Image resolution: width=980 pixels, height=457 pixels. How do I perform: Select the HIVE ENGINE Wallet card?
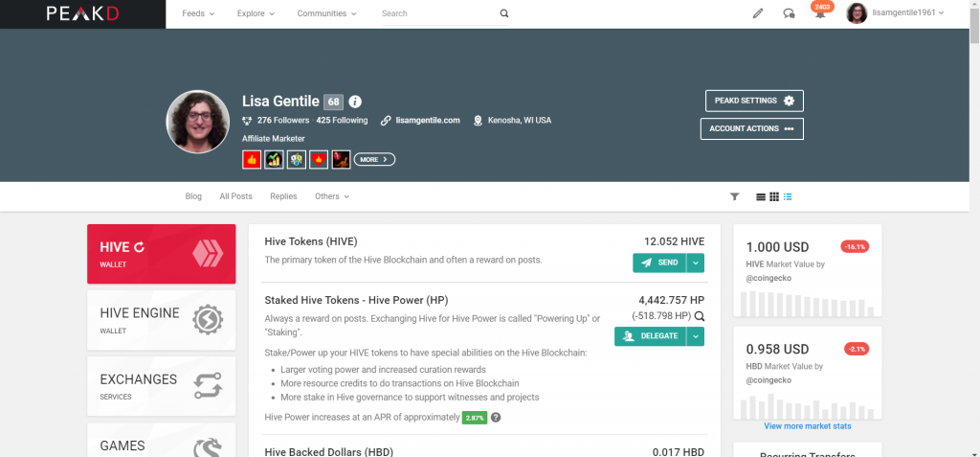161,320
